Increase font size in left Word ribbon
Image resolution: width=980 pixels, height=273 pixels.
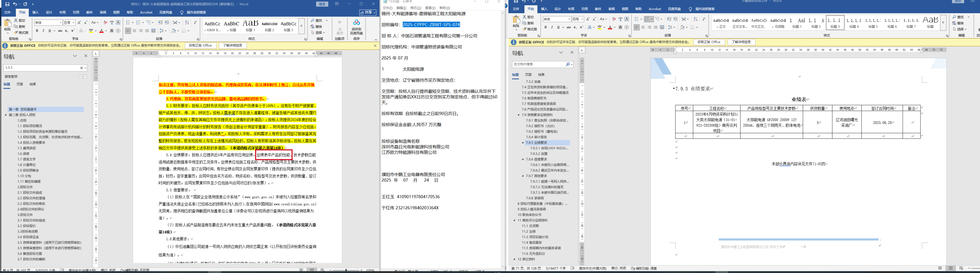pyautogui.click(x=79, y=23)
